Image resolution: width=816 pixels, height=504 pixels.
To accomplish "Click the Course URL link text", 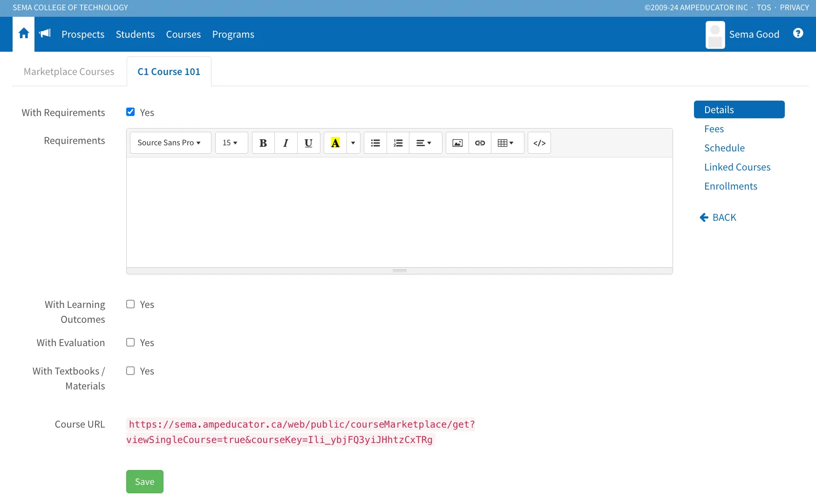I will point(300,432).
